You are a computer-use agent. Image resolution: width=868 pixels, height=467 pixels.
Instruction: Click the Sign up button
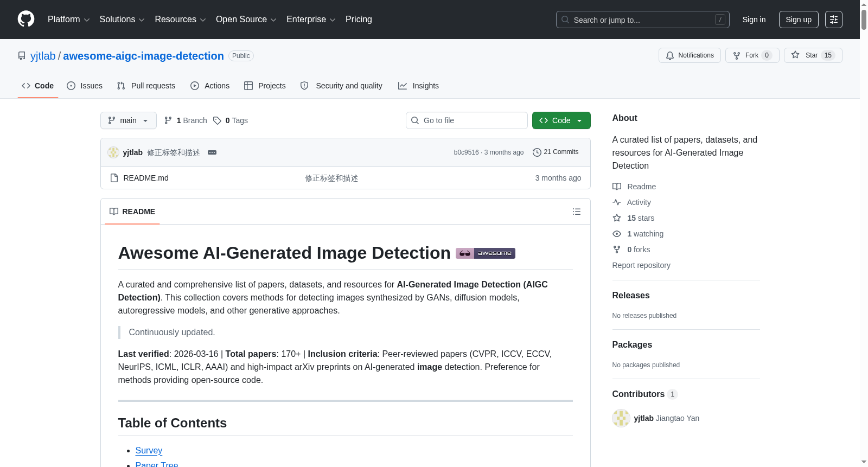[x=799, y=20]
